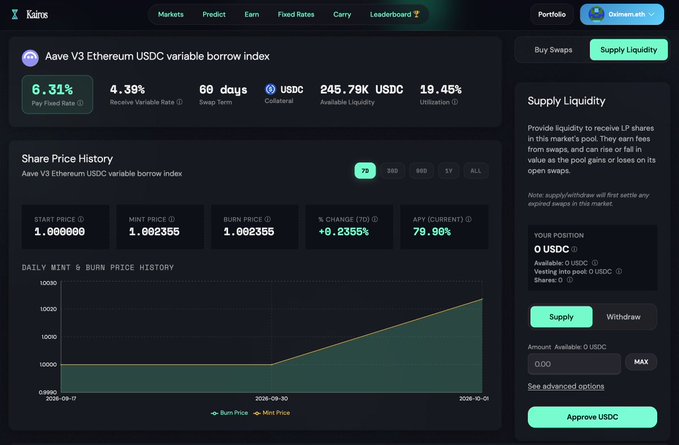The image size is (679, 445).
Task: Click the 245.79K USDC available liquidity value
Action: point(362,90)
